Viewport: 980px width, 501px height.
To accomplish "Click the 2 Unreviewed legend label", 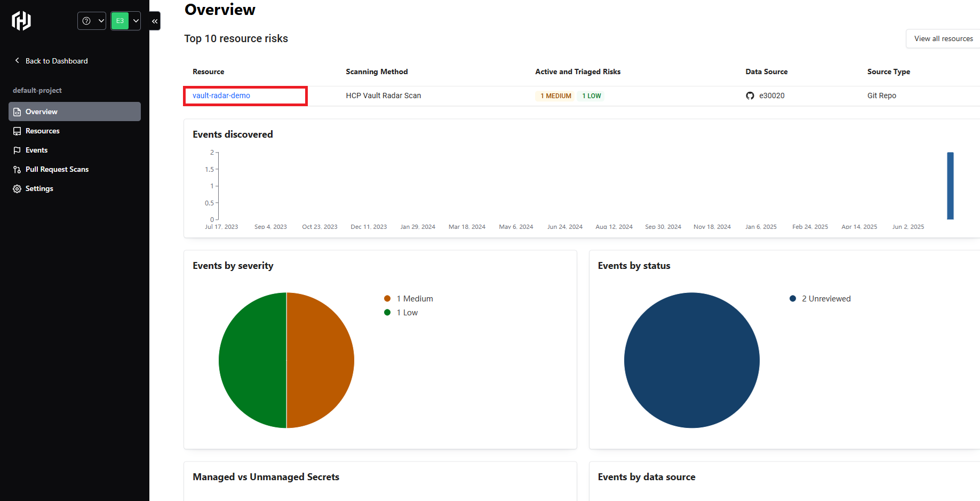I will point(826,299).
